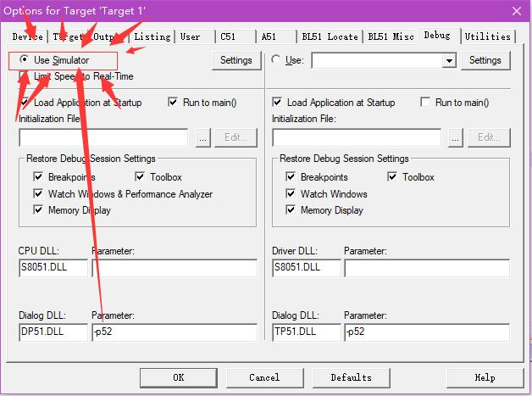532x396 pixels.
Task: Expand the debug driver dropdown arrow
Action: (449, 61)
